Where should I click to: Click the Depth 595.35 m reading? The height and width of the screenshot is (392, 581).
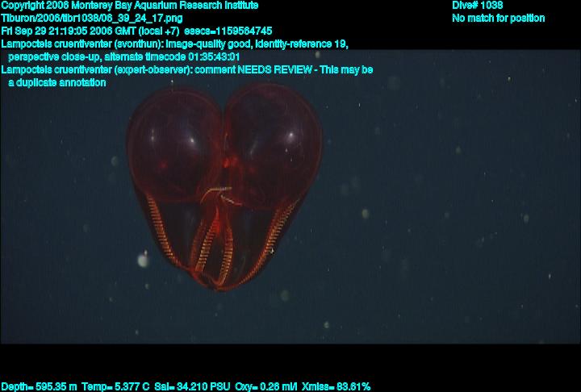[39, 386]
